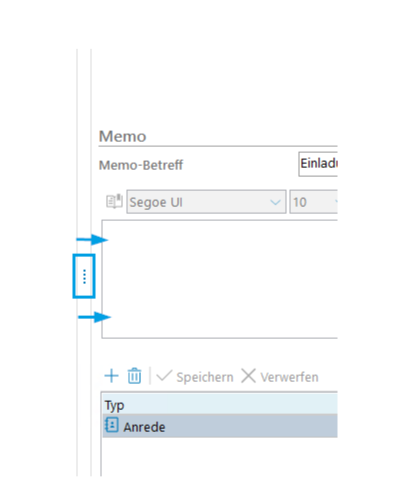Click the Memo section heading
This screenshot has width=412, height=499.
[x=123, y=136]
